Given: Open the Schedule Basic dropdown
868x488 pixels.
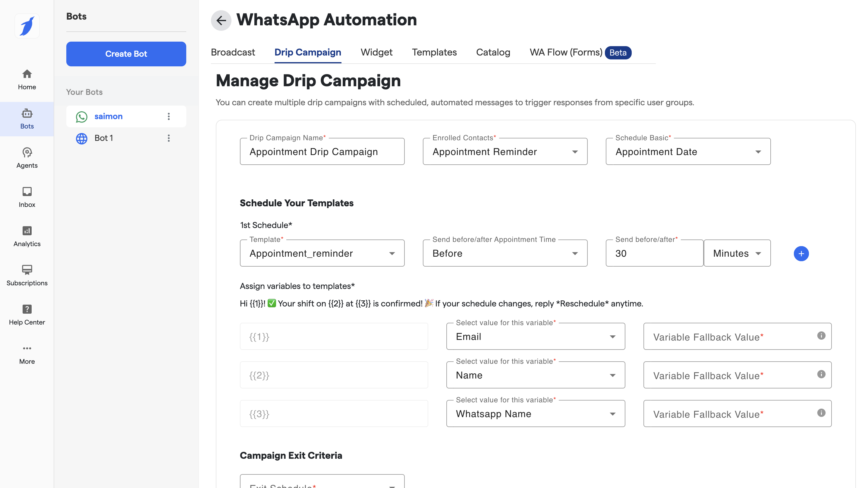Looking at the screenshot, I should coord(687,152).
